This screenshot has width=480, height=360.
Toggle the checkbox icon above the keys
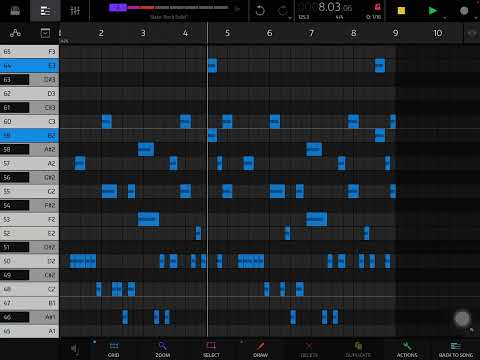click(45, 33)
